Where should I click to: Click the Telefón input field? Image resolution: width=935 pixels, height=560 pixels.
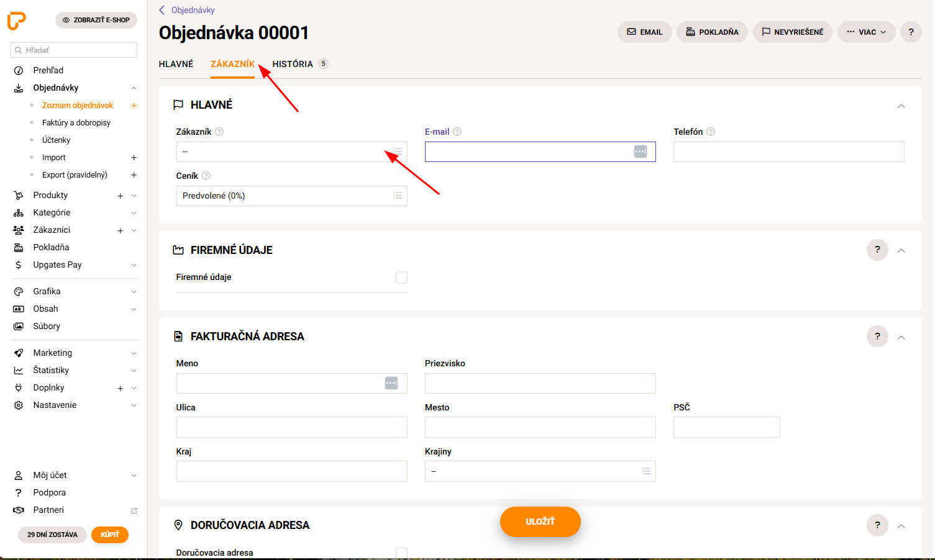click(789, 151)
